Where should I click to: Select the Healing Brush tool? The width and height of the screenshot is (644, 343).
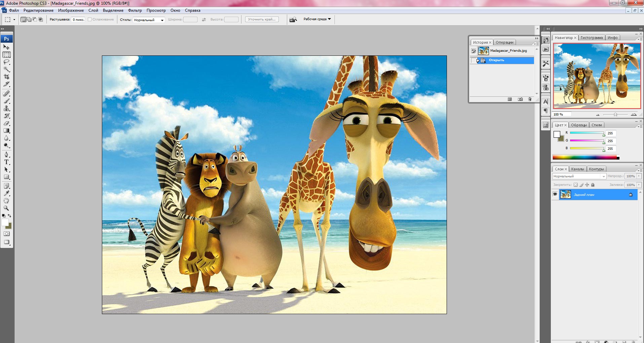click(x=6, y=93)
